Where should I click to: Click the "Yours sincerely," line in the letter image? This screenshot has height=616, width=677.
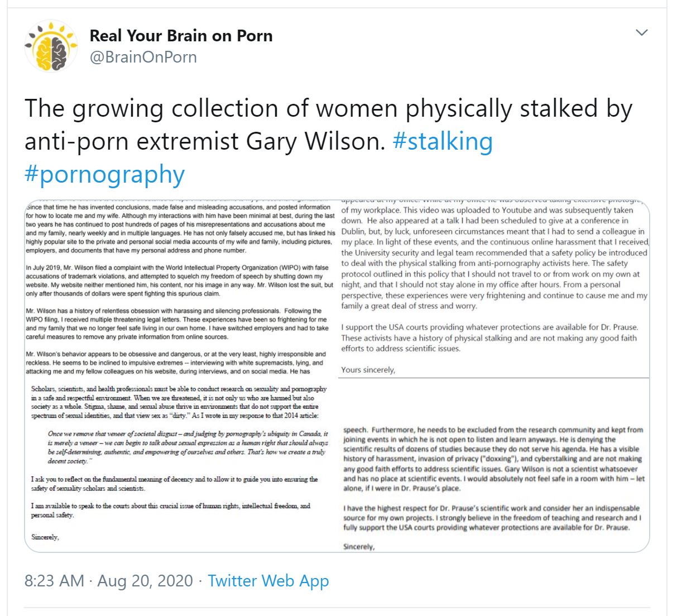coord(368,370)
